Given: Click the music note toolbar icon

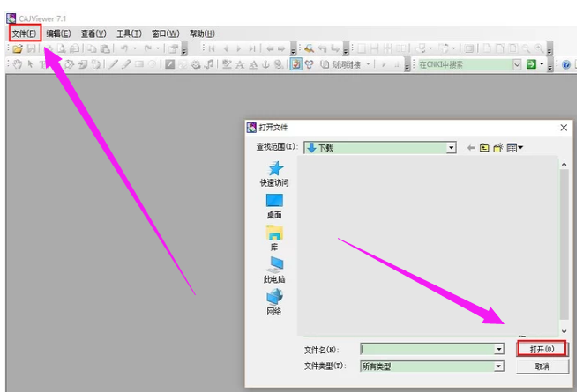Looking at the screenshot, I should click(x=210, y=64).
